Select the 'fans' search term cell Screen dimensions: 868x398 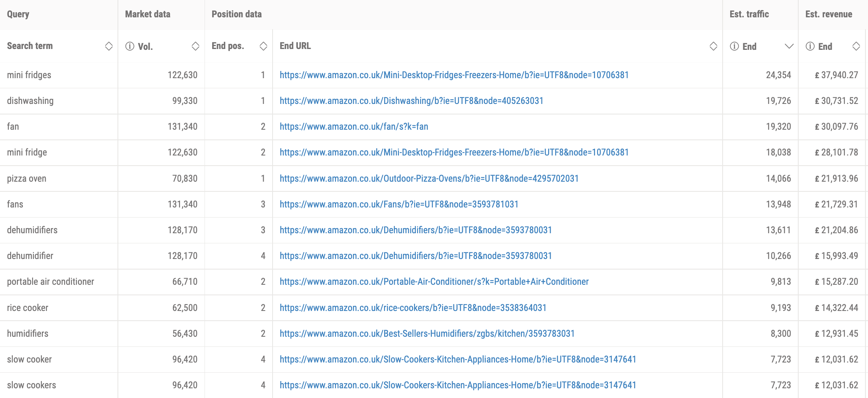15,204
